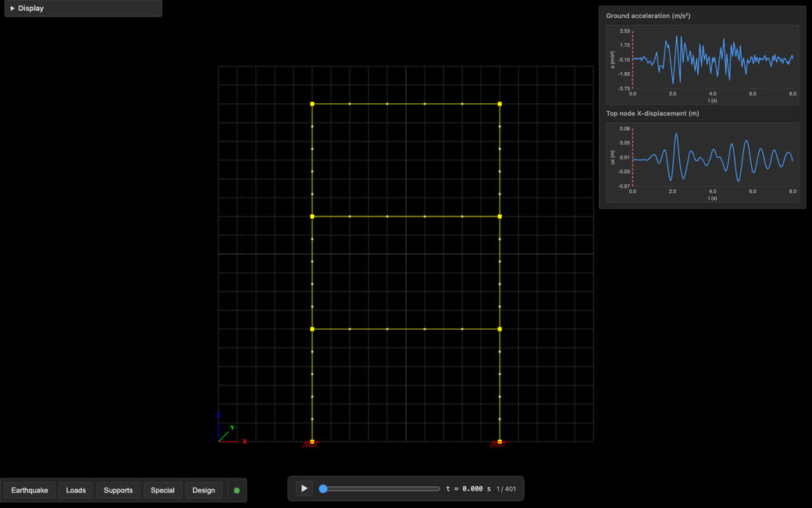Click the '1 / 401' frame counter
Screen dimensions: 812x508
[x=506, y=488]
